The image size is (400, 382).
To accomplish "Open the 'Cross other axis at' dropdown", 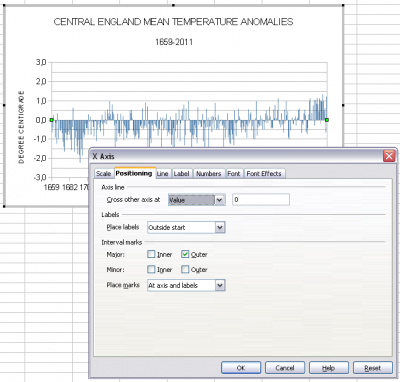I will point(219,200).
